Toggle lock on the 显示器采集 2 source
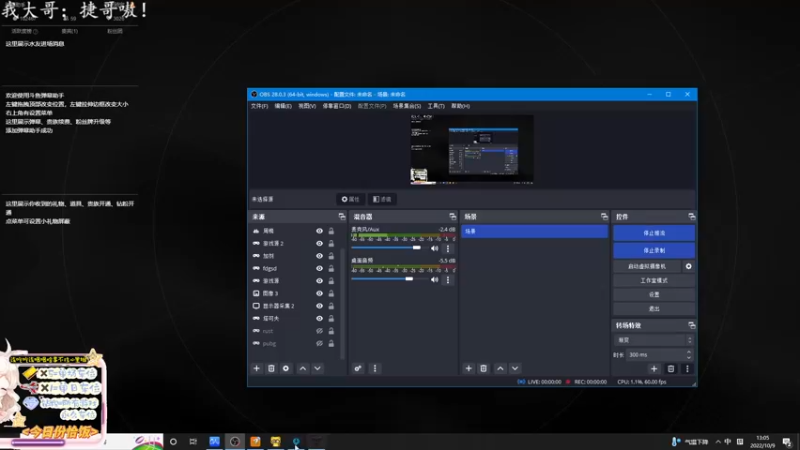The image size is (800, 450). [331, 306]
